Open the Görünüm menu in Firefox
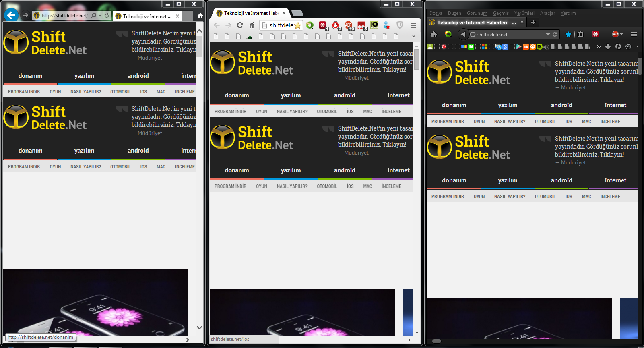The height and width of the screenshot is (348, 644). coord(477,13)
